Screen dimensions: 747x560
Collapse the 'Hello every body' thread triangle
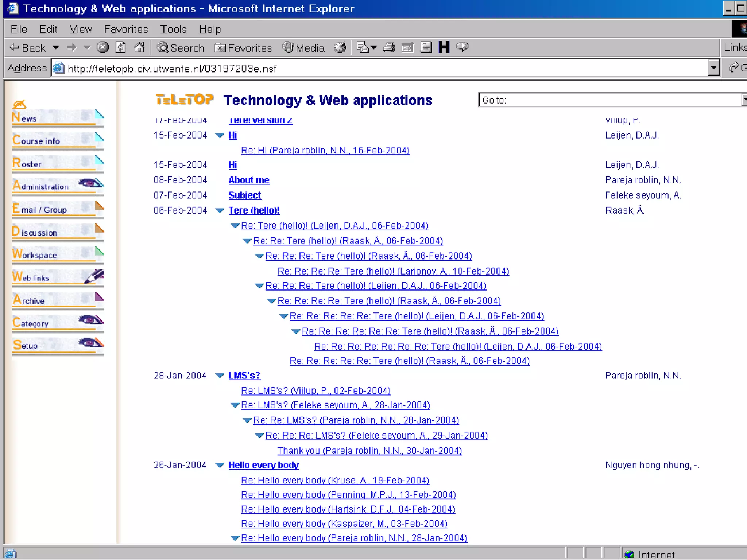220,465
